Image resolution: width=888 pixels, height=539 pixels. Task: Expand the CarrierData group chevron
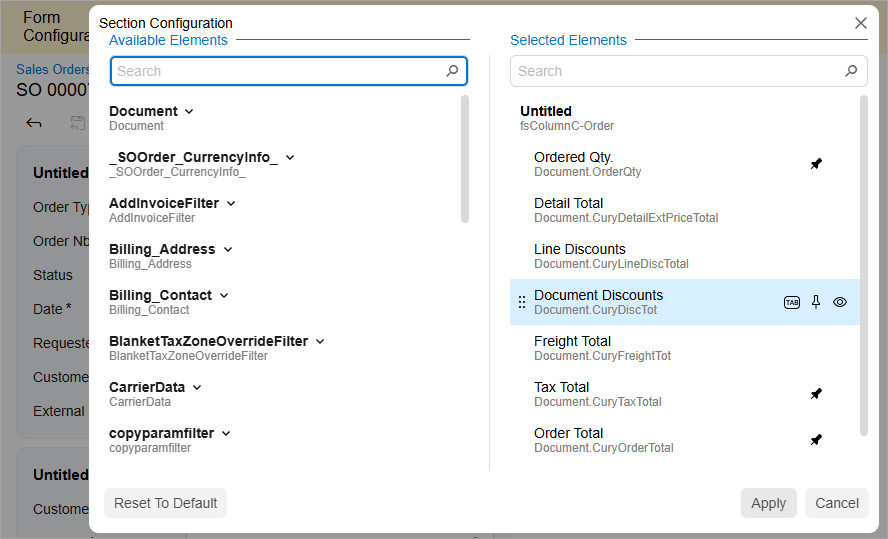197,387
